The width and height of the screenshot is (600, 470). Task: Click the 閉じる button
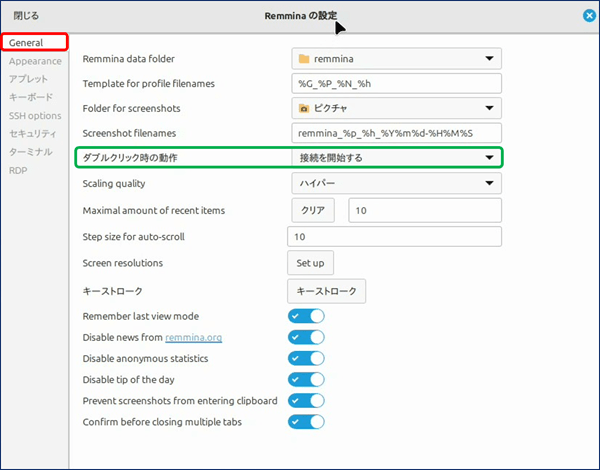pyautogui.click(x=26, y=16)
